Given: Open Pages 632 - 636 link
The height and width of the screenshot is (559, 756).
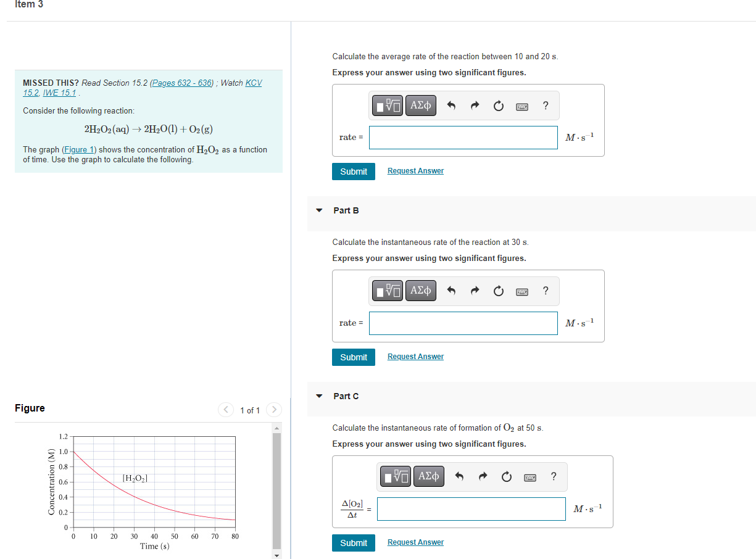Looking at the screenshot, I should pyautogui.click(x=182, y=83).
